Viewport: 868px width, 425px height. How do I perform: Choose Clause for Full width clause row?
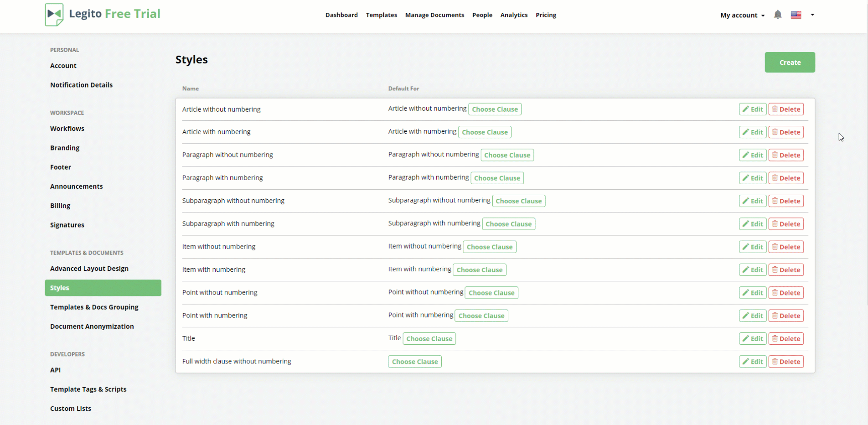coord(415,362)
